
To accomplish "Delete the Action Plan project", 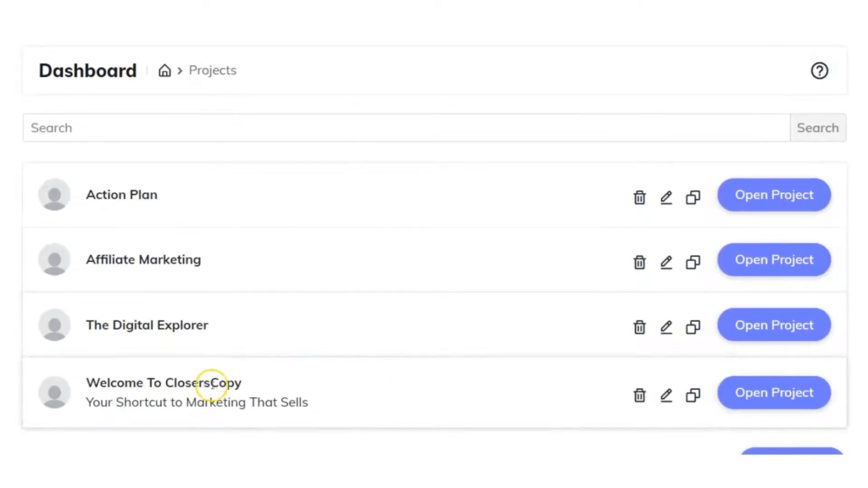I will click(639, 197).
